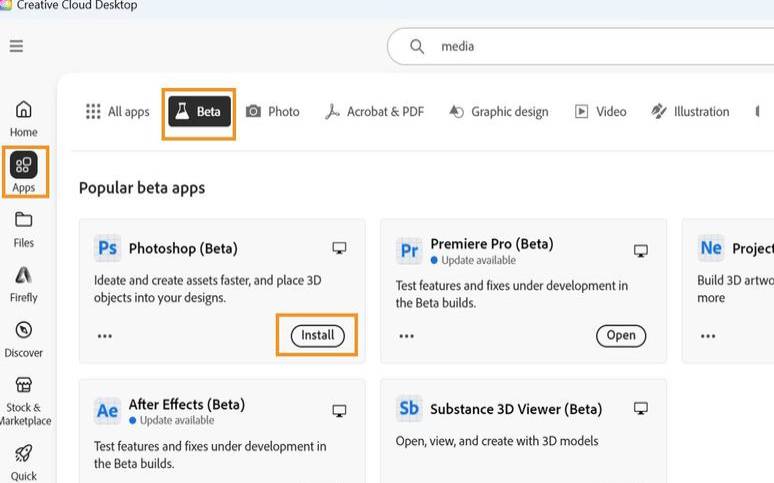The width and height of the screenshot is (774, 483).
Task: Open Premiere Pro (Beta)
Action: [x=621, y=336]
